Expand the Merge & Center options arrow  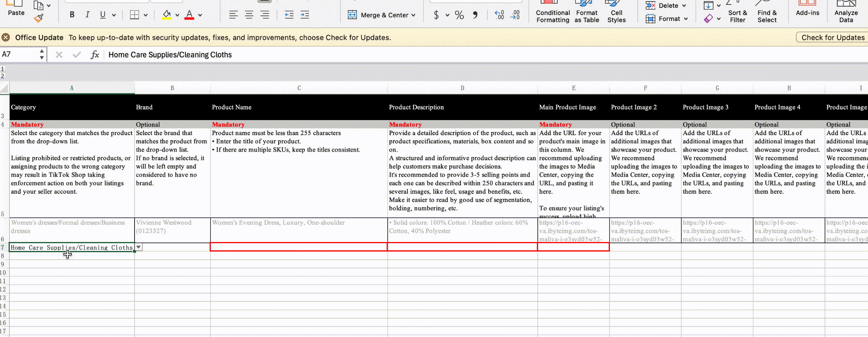(x=413, y=15)
